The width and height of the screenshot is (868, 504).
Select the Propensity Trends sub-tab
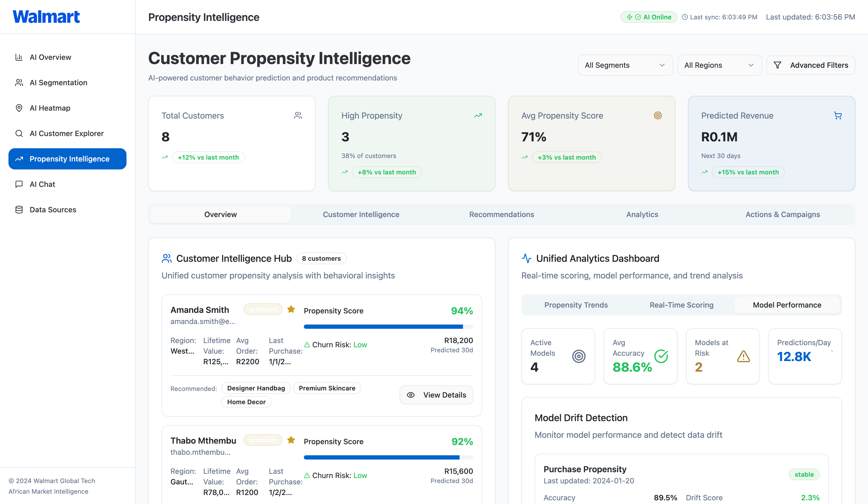(x=576, y=305)
